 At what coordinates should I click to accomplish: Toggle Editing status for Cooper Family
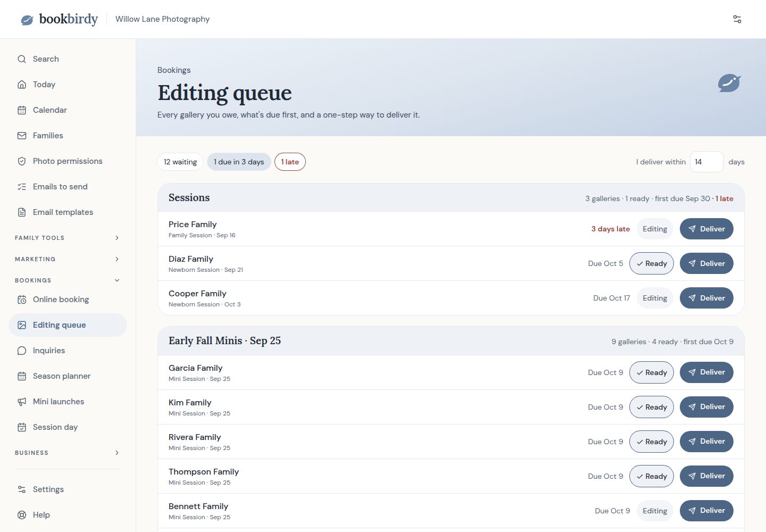point(655,298)
